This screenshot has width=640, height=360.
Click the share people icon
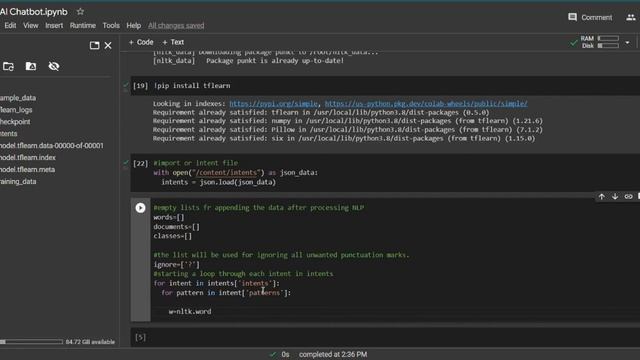coord(631,17)
